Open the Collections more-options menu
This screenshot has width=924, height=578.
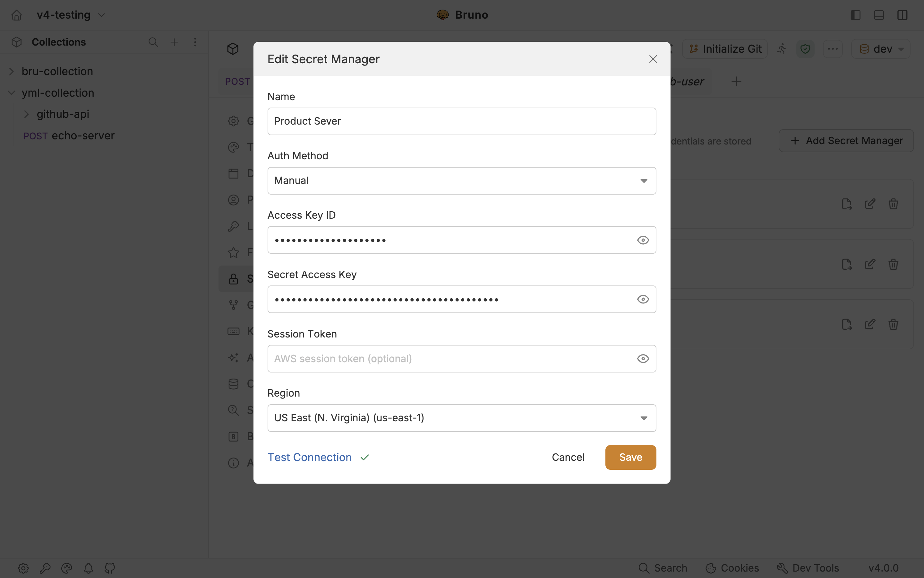tap(195, 42)
